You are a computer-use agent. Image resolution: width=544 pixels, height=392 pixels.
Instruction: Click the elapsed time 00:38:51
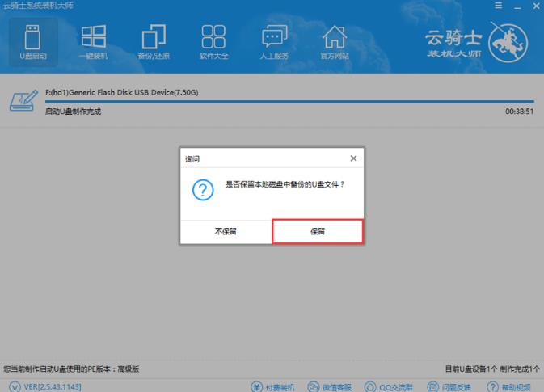520,112
